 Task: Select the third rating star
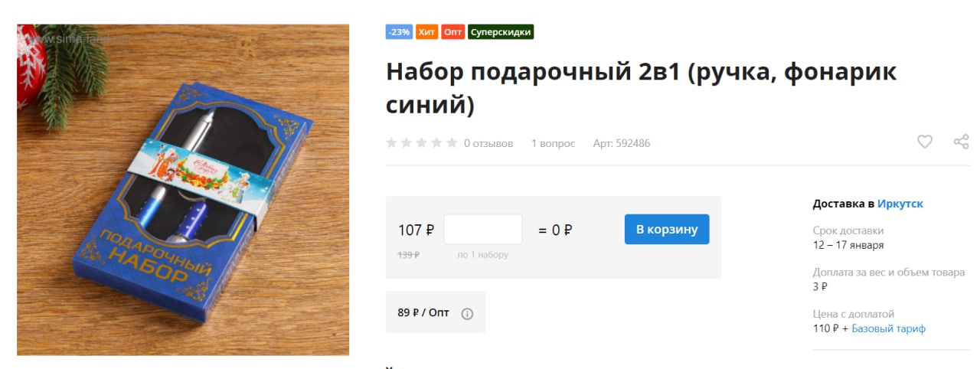[422, 143]
